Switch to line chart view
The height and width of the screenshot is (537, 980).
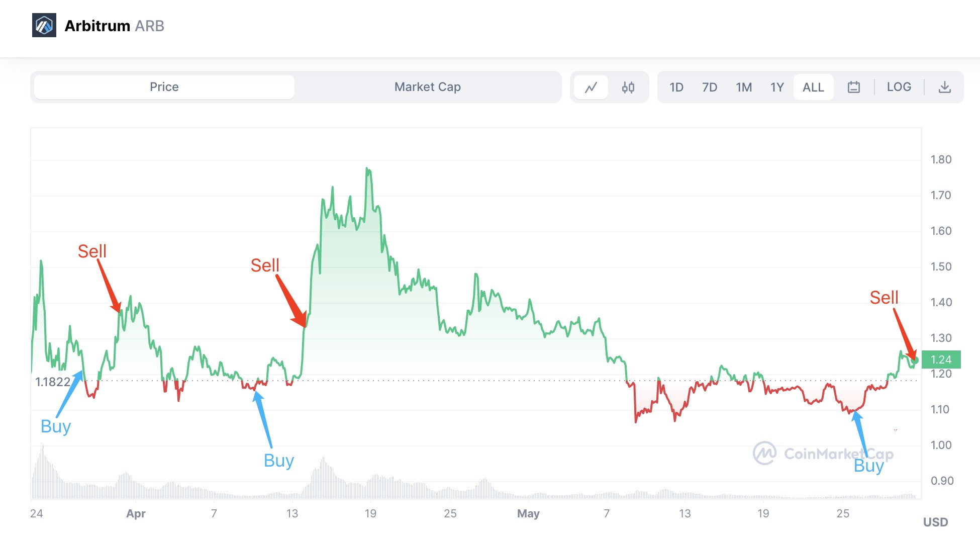[x=591, y=87]
